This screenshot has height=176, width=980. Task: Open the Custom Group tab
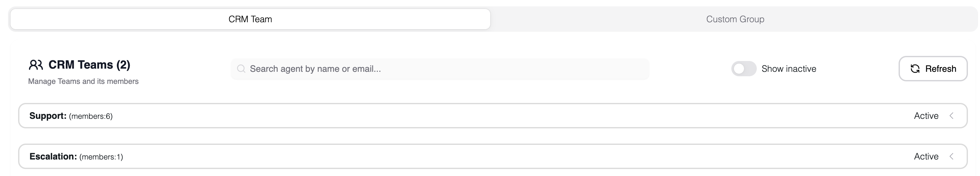pyautogui.click(x=735, y=19)
